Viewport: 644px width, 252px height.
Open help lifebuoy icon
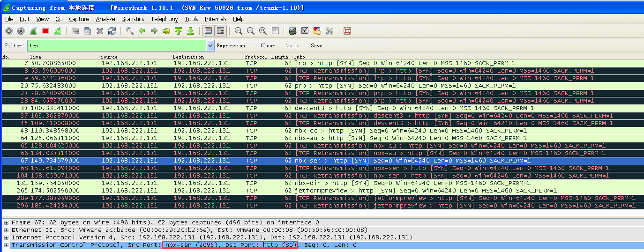tap(347, 31)
